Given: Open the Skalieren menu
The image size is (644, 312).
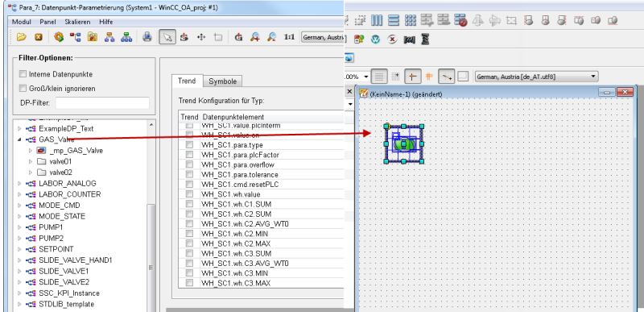Looking at the screenshot, I should [77, 22].
